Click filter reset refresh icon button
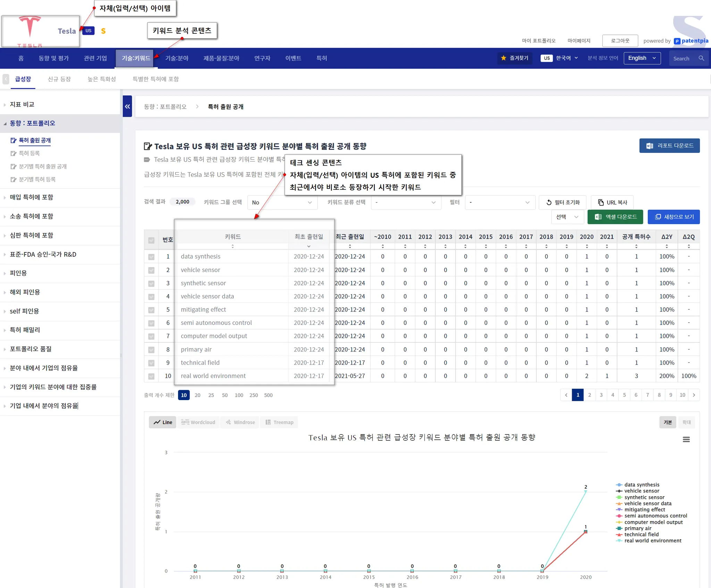The width and height of the screenshot is (711, 588). point(562,202)
